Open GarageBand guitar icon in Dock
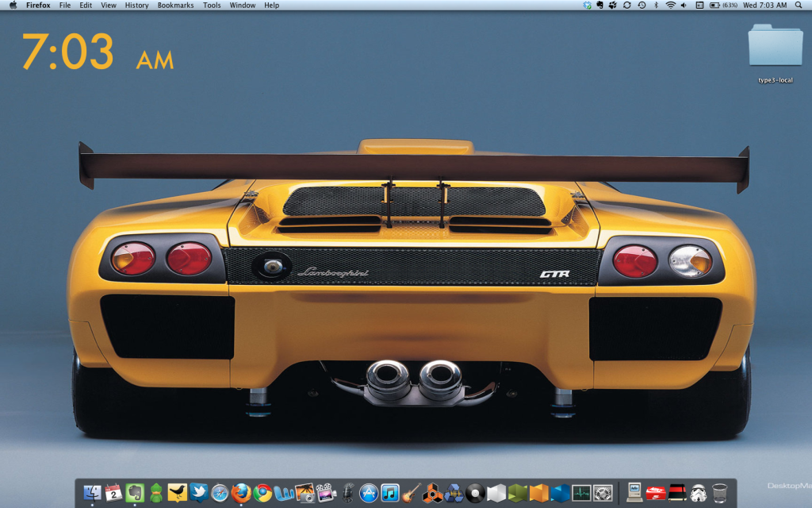Screen dimensions: 812x508 pos(412,493)
